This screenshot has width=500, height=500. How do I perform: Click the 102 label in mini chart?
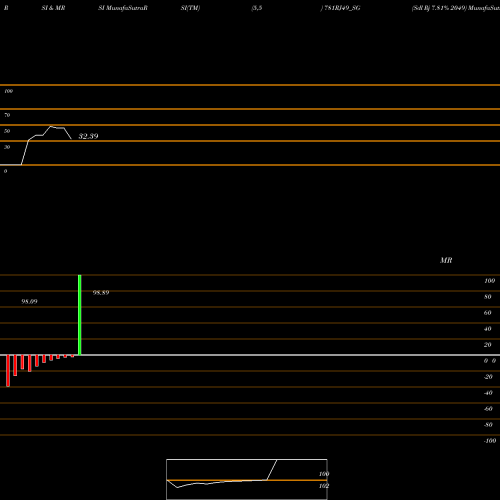pos(324,486)
